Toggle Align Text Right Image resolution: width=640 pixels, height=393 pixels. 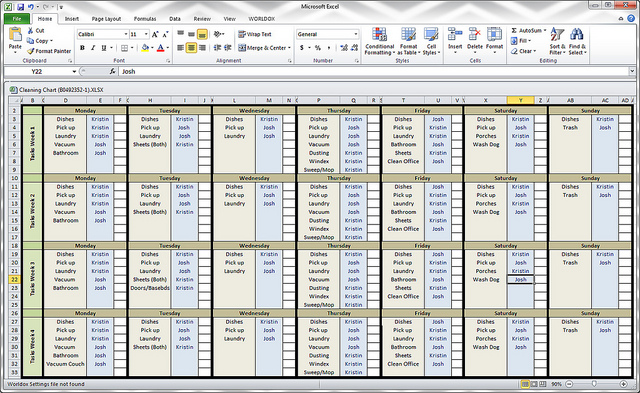pos(202,48)
